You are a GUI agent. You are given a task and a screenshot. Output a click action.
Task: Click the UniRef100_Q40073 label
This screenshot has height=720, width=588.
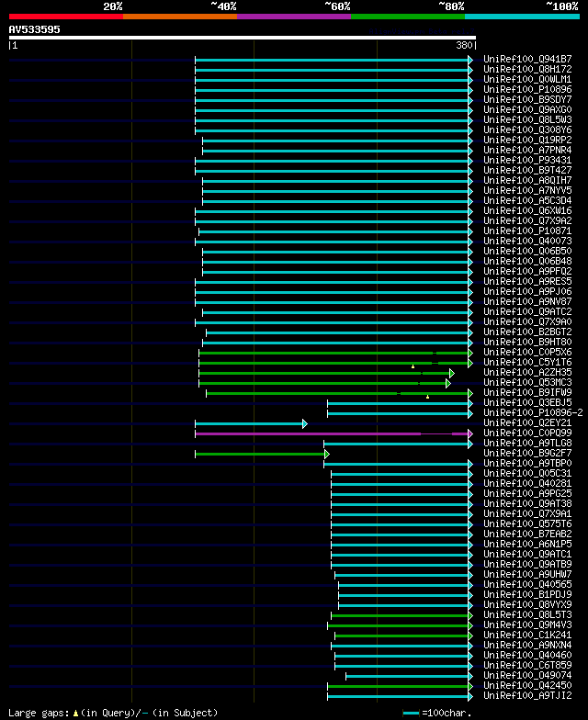point(527,241)
